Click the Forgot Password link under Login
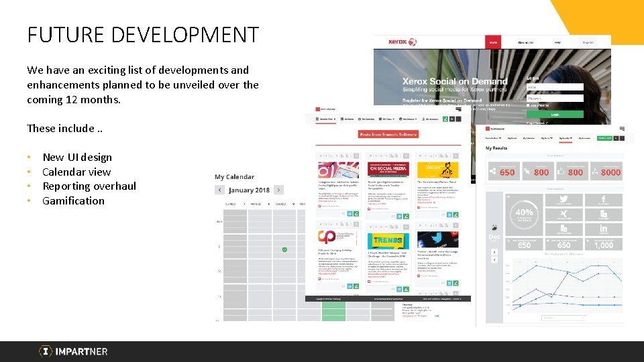The width and height of the screenshot is (644, 362). tap(537, 123)
